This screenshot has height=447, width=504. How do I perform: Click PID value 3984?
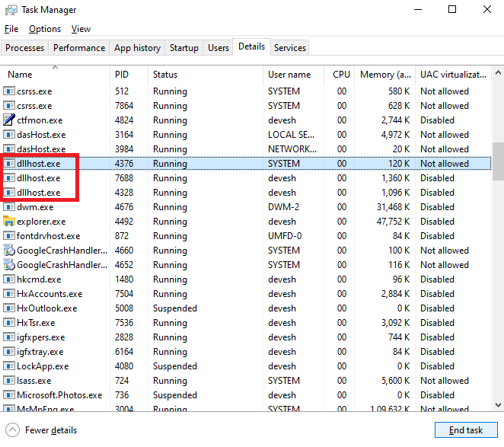point(124,149)
